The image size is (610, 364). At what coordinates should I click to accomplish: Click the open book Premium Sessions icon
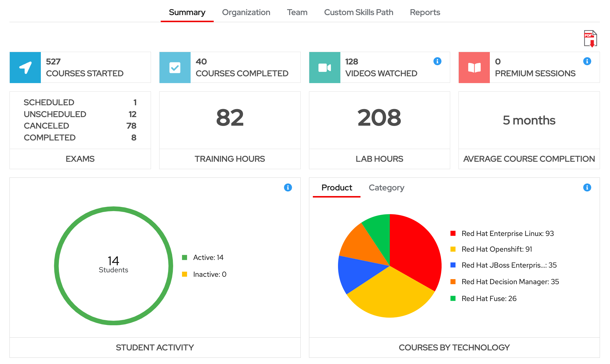tap(474, 67)
